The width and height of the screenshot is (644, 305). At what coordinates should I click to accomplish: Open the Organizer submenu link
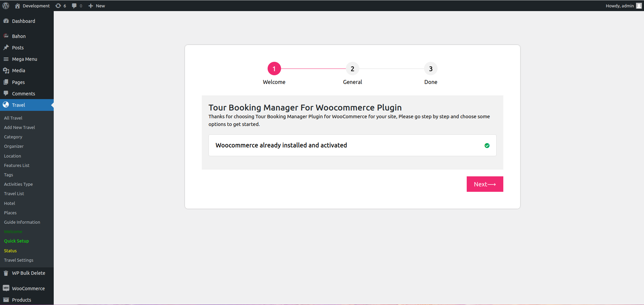click(x=14, y=146)
